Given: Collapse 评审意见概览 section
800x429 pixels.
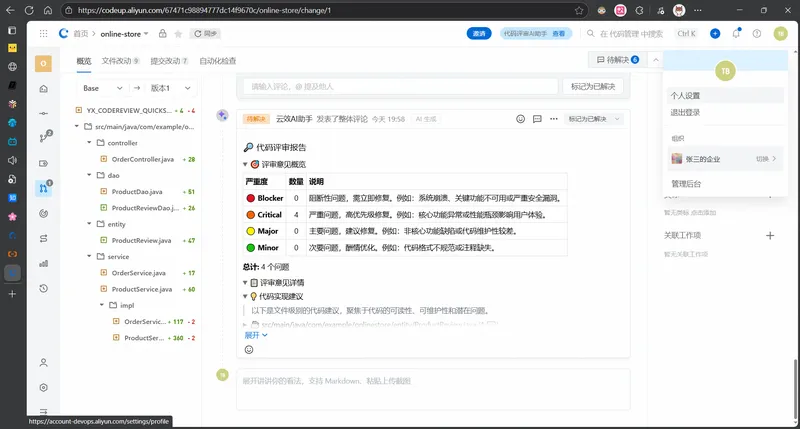Looking at the screenshot, I should pyautogui.click(x=245, y=164).
